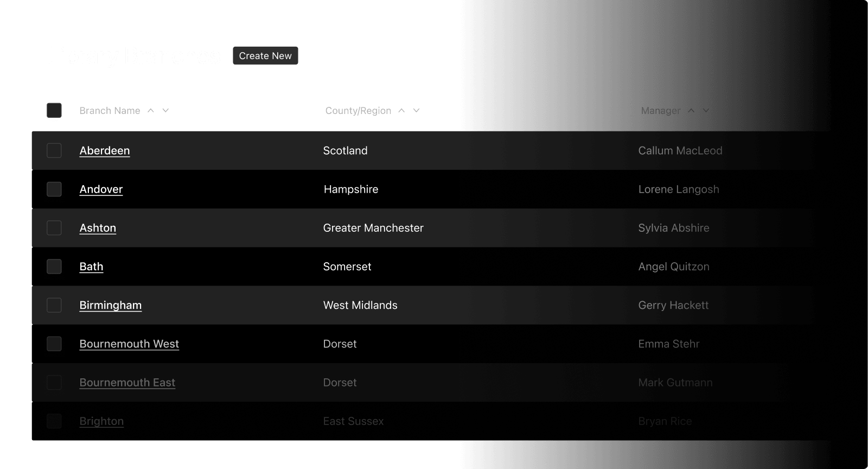This screenshot has height=469, width=868.
Task: Check the Aberdeen row checkbox
Action: [x=54, y=150]
